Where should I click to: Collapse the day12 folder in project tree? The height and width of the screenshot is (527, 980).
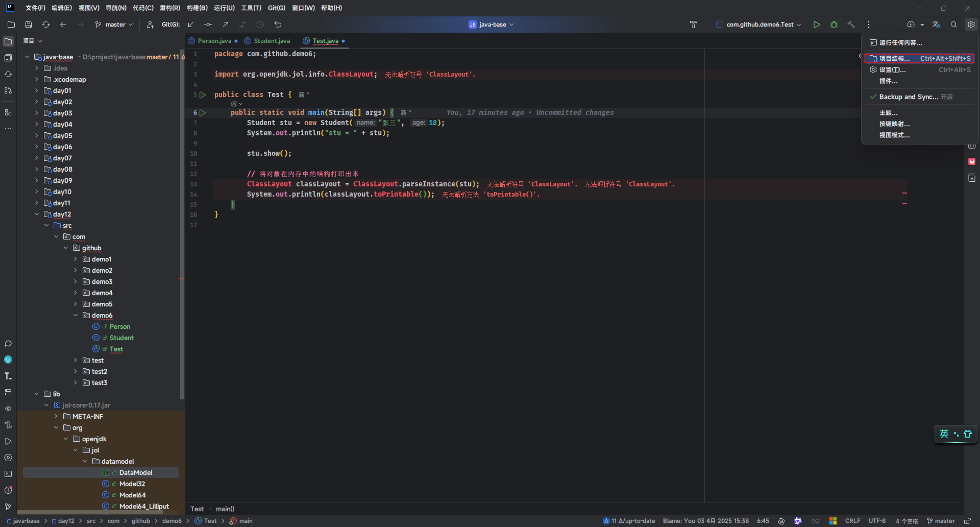pos(37,214)
